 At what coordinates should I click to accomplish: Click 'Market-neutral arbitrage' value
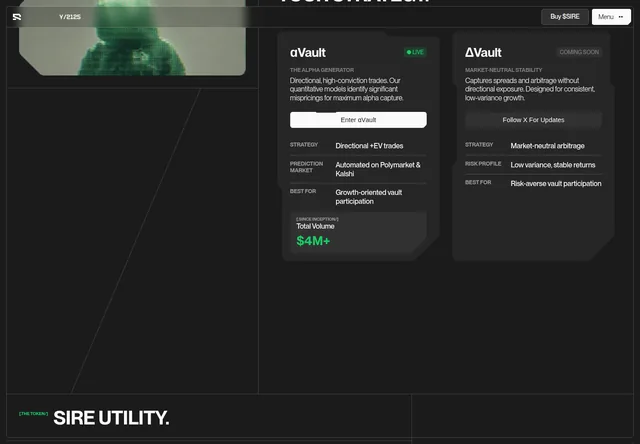pyautogui.click(x=547, y=146)
